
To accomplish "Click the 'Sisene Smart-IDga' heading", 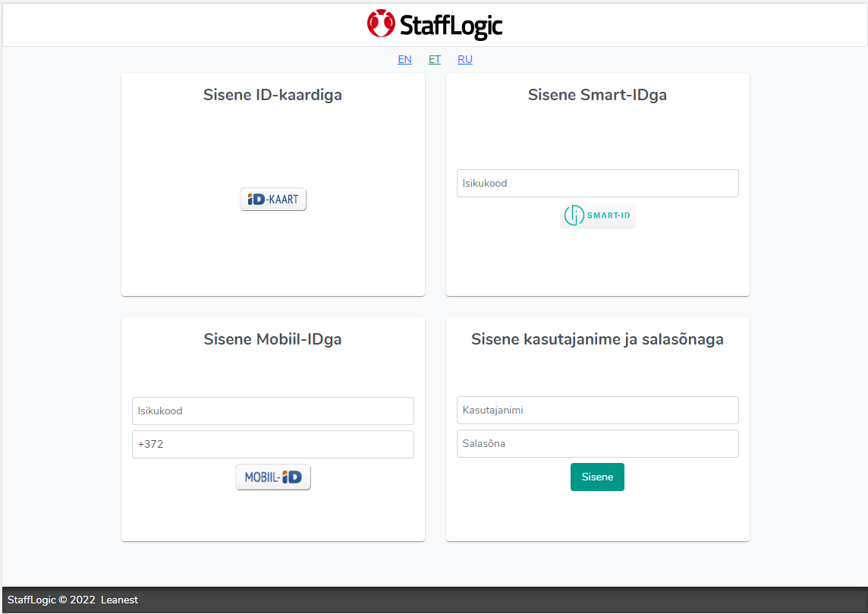I will click(x=597, y=95).
